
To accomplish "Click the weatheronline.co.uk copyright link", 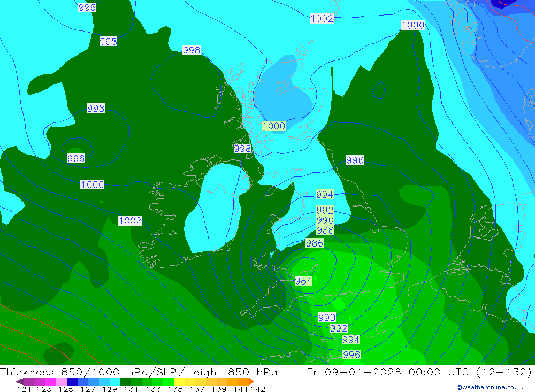I will pyautogui.click(x=490, y=387).
